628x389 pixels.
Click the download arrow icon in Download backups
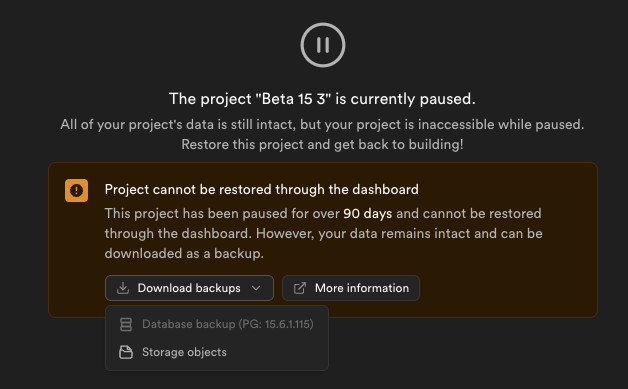tap(123, 288)
